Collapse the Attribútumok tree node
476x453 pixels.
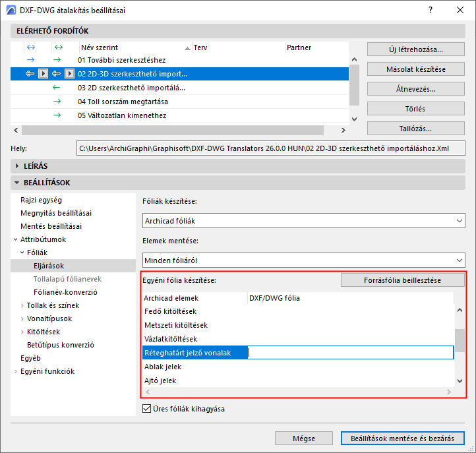coord(15,239)
